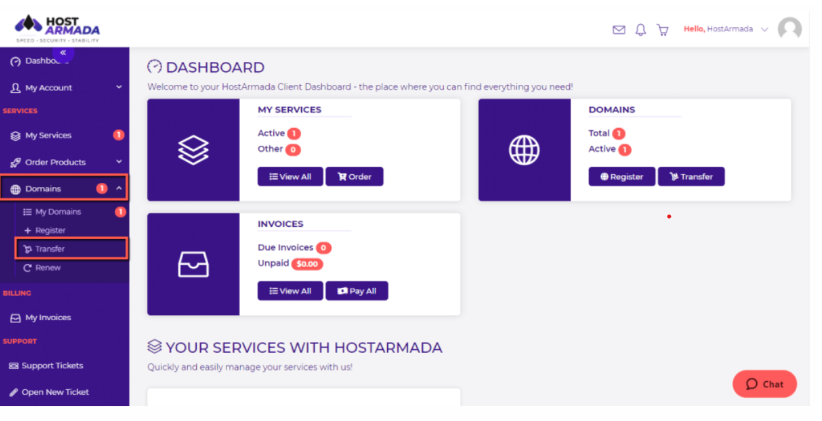Screen dimensions: 822x421
Task: Select Transfer under Domains menu
Action: [50, 249]
